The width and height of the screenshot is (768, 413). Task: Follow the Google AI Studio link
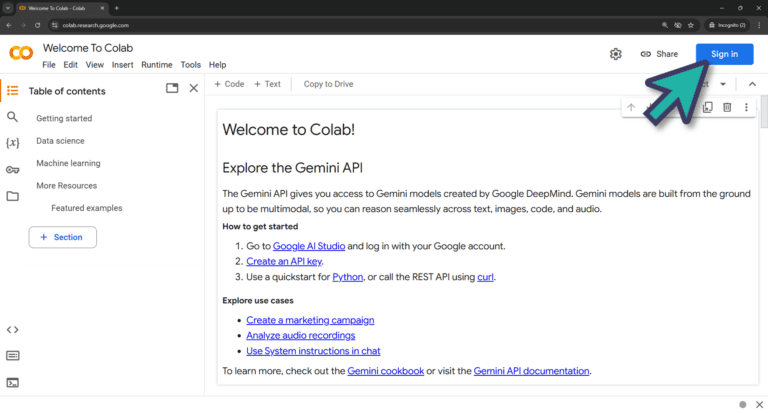tap(308, 246)
